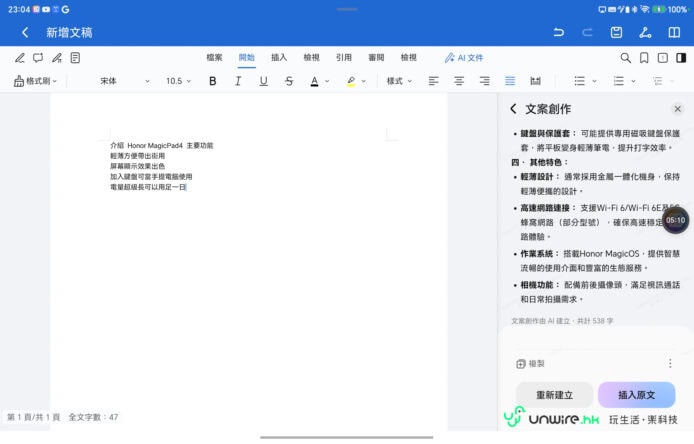The height and width of the screenshot is (444, 694).
Task: Open bulleted list dropdown arrow
Action: pyautogui.click(x=594, y=81)
